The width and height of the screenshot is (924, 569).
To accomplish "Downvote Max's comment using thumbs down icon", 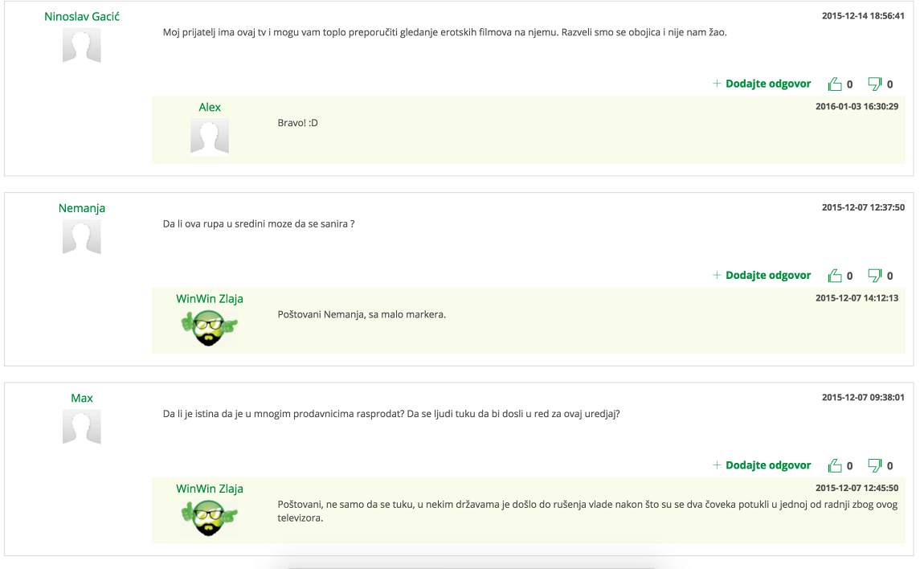I will [874, 465].
